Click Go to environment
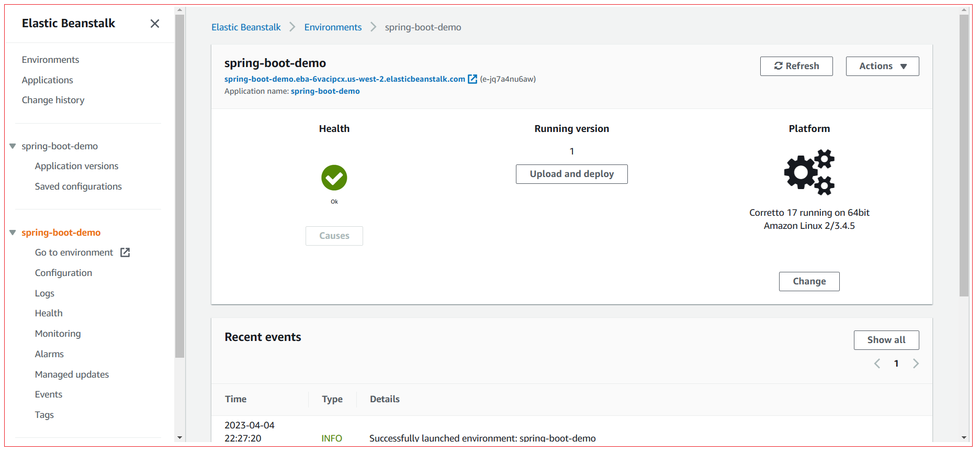 [74, 252]
